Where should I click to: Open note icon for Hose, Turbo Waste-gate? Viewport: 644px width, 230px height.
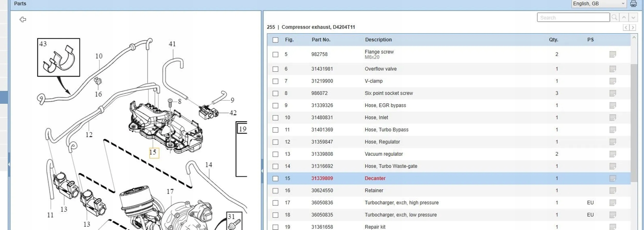(x=613, y=166)
